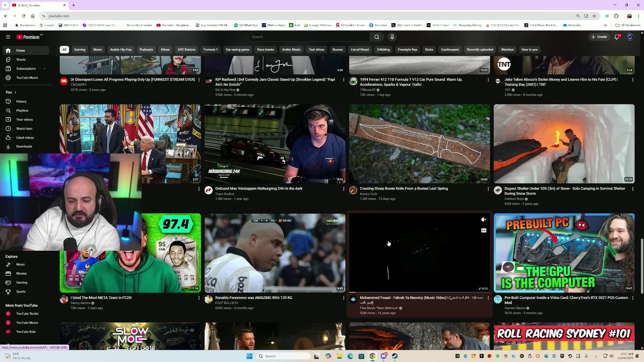The image size is (644, 362).
Task: Open Playlists in the sidebar
Action: click(25, 111)
